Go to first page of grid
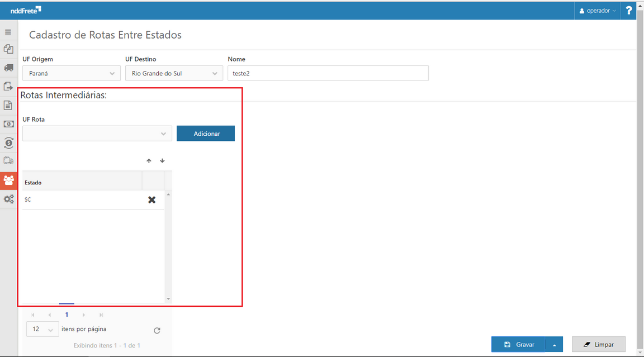This screenshot has width=644, height=357. pos(32,315)
